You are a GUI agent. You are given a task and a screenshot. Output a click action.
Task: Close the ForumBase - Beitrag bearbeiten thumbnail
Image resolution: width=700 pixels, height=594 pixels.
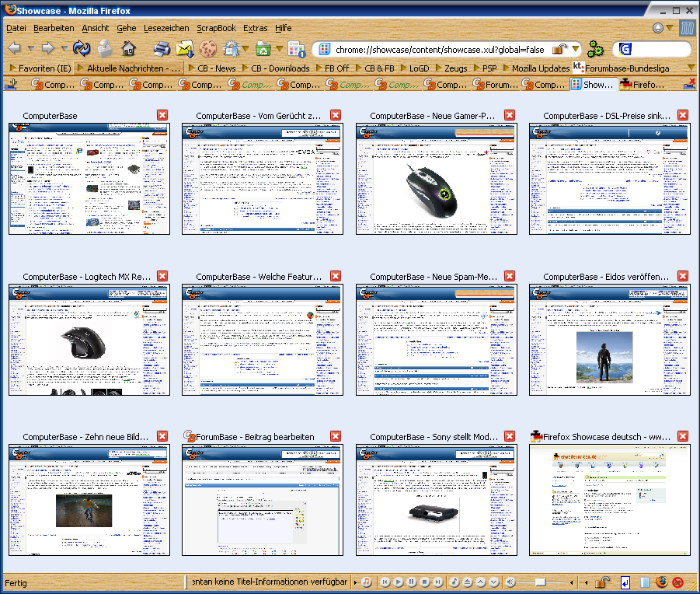point(336,436)
